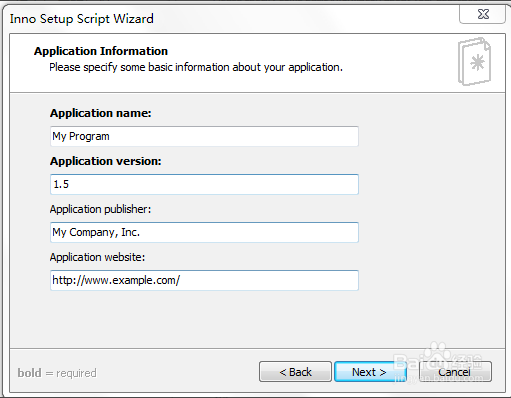Select the Application publisher input field
The height and width of the screenshot is (398, 511).
(x=204, y=232)
